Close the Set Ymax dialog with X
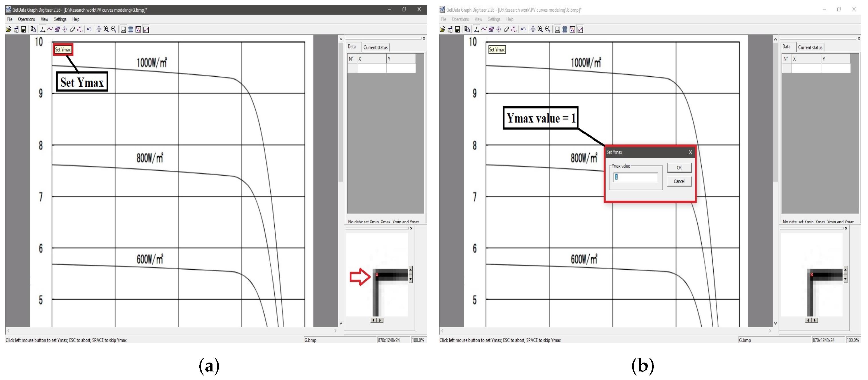 [690, 152]
